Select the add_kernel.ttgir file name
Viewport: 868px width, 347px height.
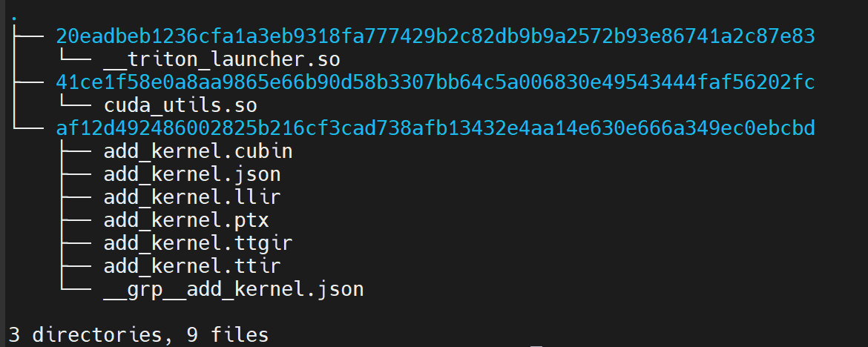click(x=197, y=243)
